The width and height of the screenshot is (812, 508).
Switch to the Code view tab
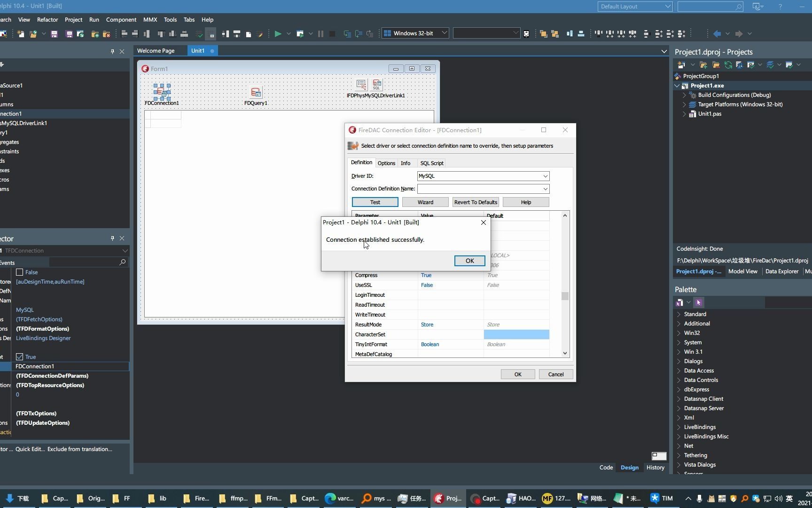606,468
